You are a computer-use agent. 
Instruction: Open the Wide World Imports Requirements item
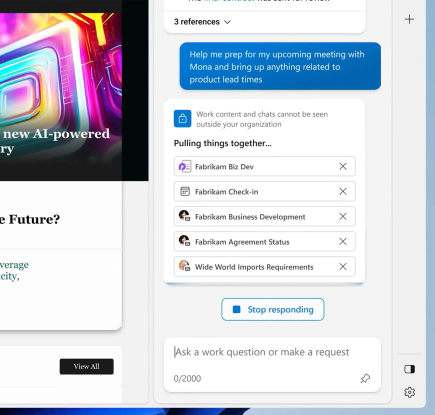point(265,266)
